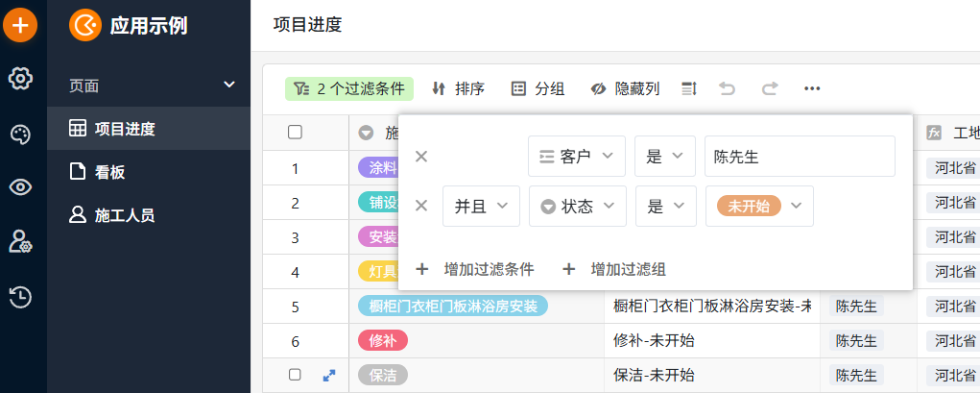Open the 并且 conjunction dropdown
The image size is (980, 393).
[481, 206]
